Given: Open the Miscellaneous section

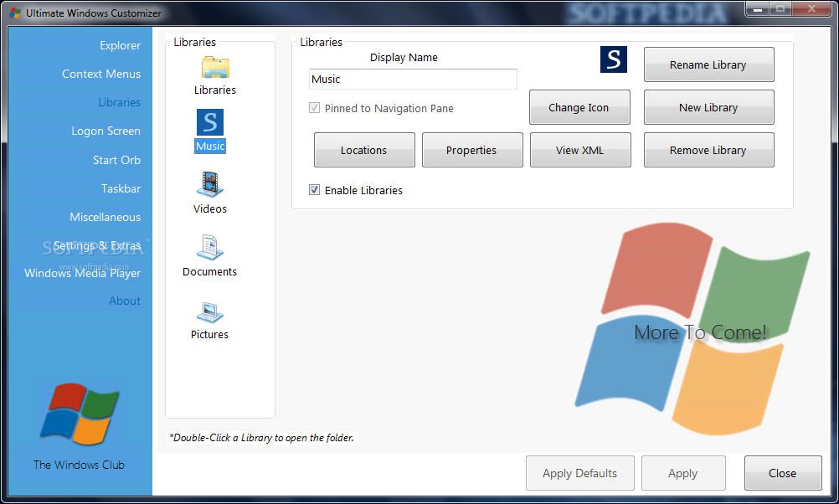Looking at the screenshot, I should [x=105, y=217].
